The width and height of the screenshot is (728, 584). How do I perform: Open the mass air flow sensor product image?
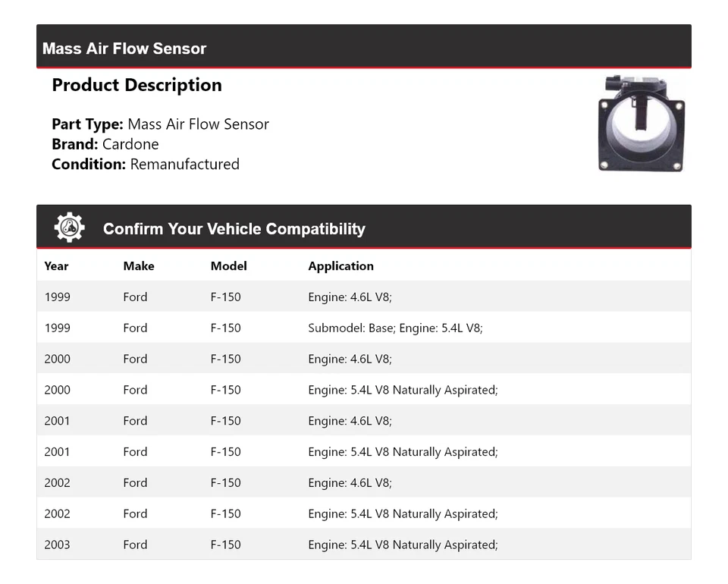[640, 123]
